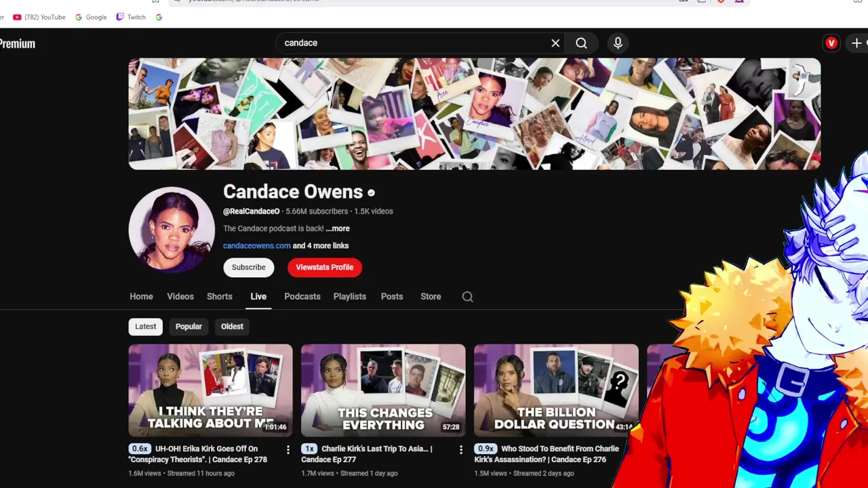Click the '1.5K videos' text

[374, 211]
